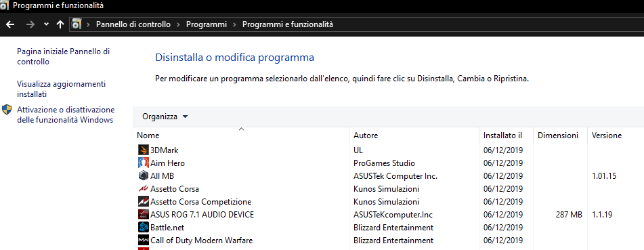644x250 pixels.
Task: Expand chevron after Pannello di controllo
Action: pyautogui.click(x=178, y=24)
